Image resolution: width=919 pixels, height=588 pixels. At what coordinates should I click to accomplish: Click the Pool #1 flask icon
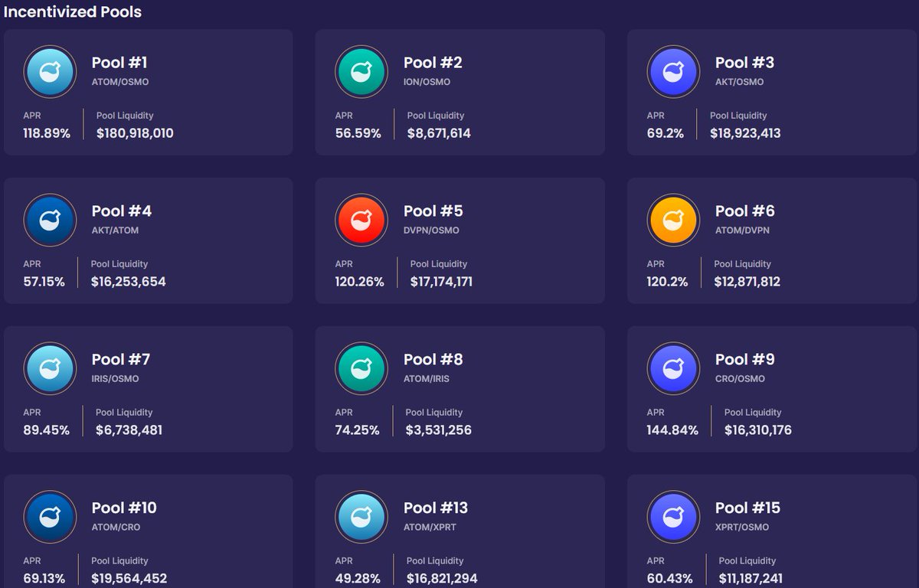coord(50,72)
